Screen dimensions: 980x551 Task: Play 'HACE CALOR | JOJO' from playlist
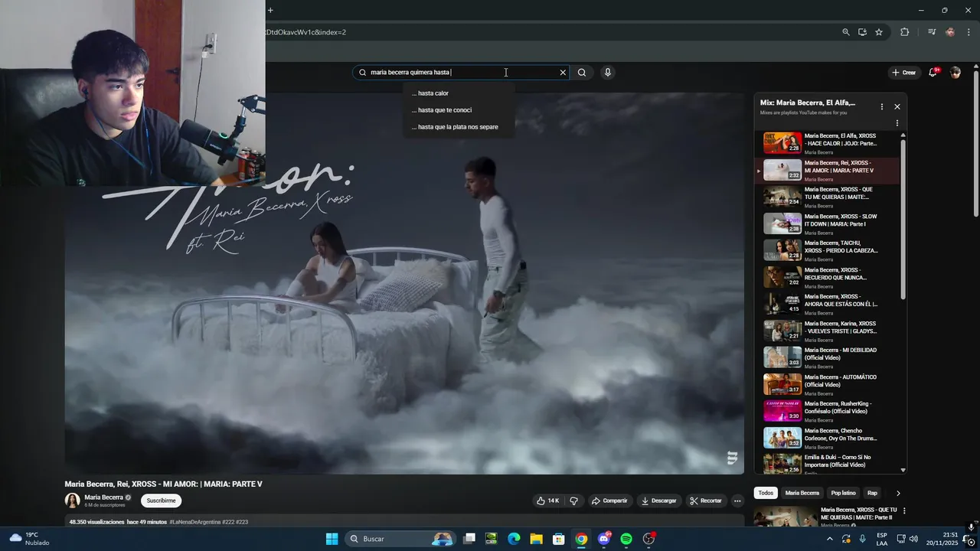(x=827, y=143)
